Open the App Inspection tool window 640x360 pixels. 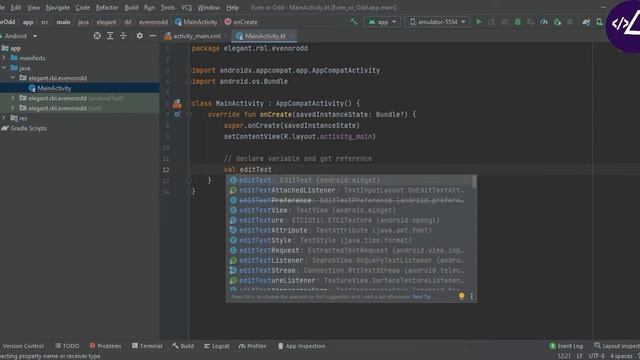pos(301,346)
